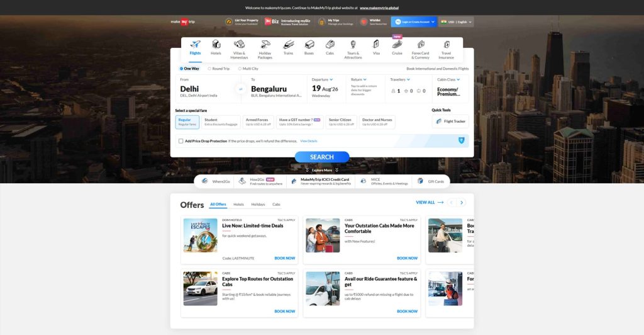The height and width of the screenshot is (335, 644).
Task: Choose the Regular fare option
Action: pos(187,122)
